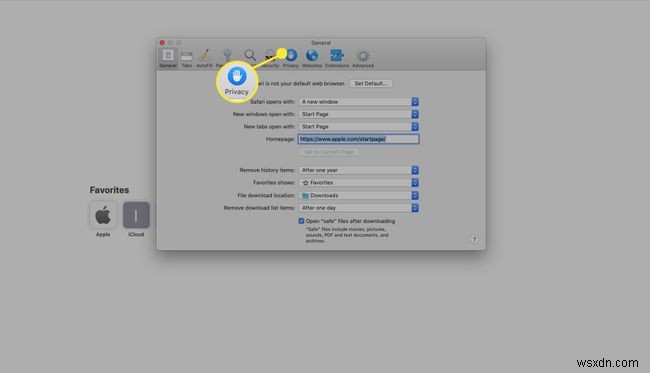Viewport: 650px width, 373px height.
Task: Open the General preferences tab
Action: [168, 58]
